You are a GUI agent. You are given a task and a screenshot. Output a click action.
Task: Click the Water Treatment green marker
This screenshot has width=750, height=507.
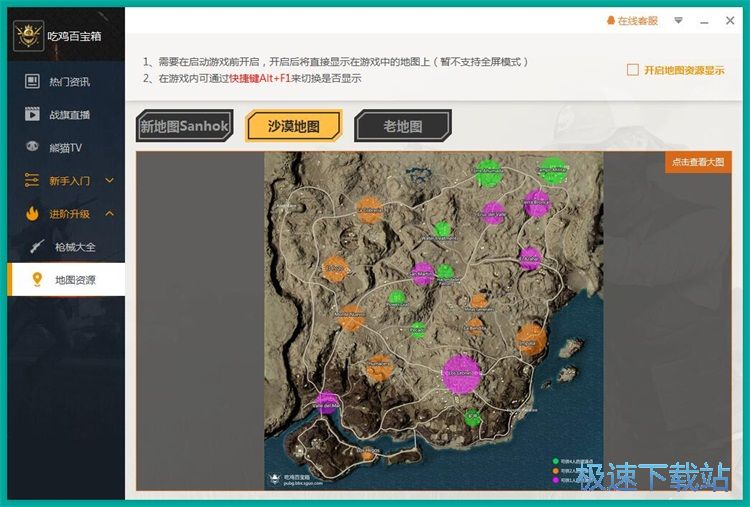[442, 229]
